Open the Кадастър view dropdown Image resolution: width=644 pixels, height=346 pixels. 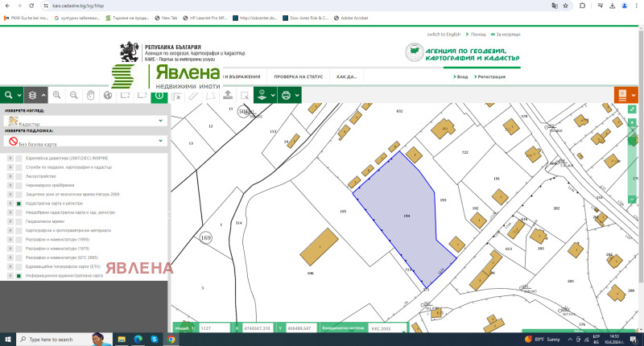click(84, 121)
